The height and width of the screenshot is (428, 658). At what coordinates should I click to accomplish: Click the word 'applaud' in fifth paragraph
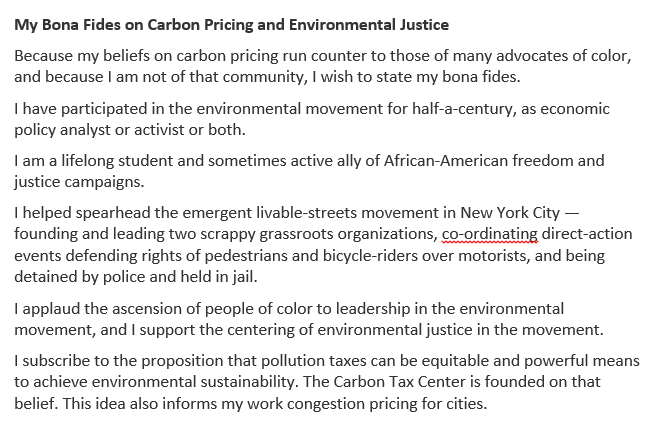(x=51, y=309)
